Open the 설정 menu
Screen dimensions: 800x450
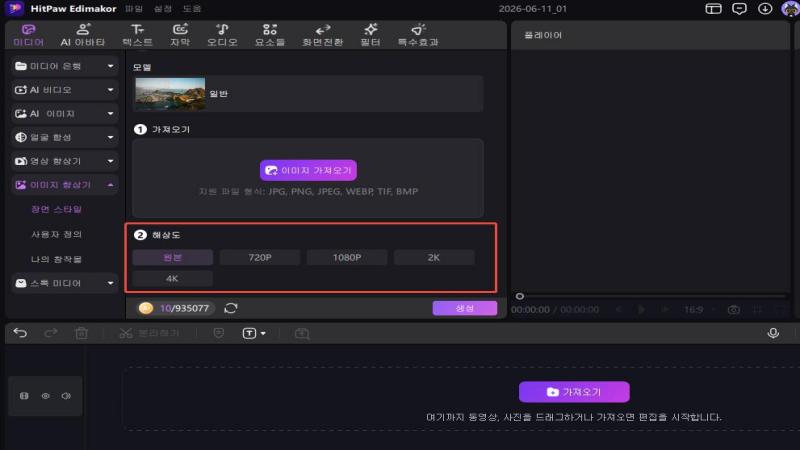coord(163,9)
